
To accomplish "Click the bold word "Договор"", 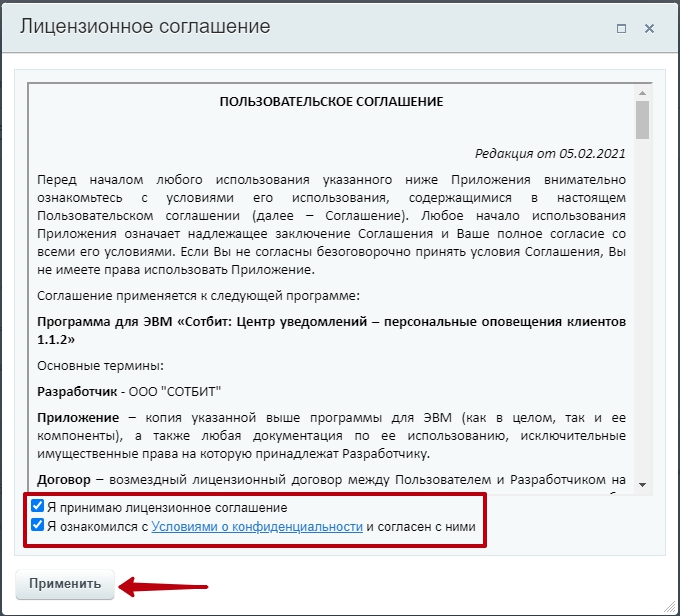I will (x=64, y=480).
